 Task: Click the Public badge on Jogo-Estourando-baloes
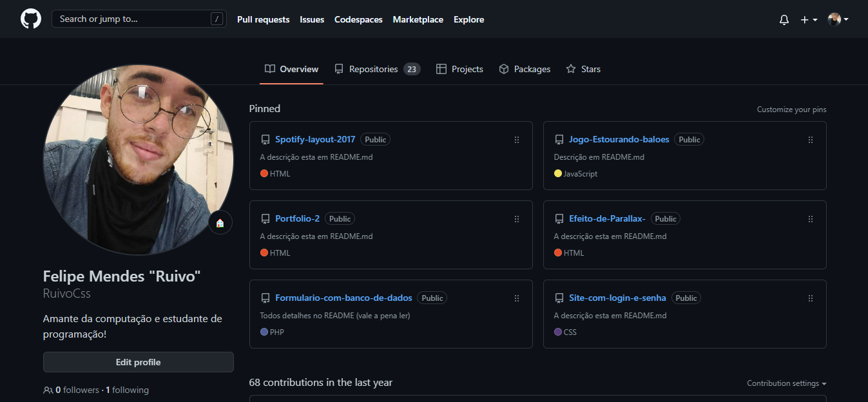click(x=690, y=140)
